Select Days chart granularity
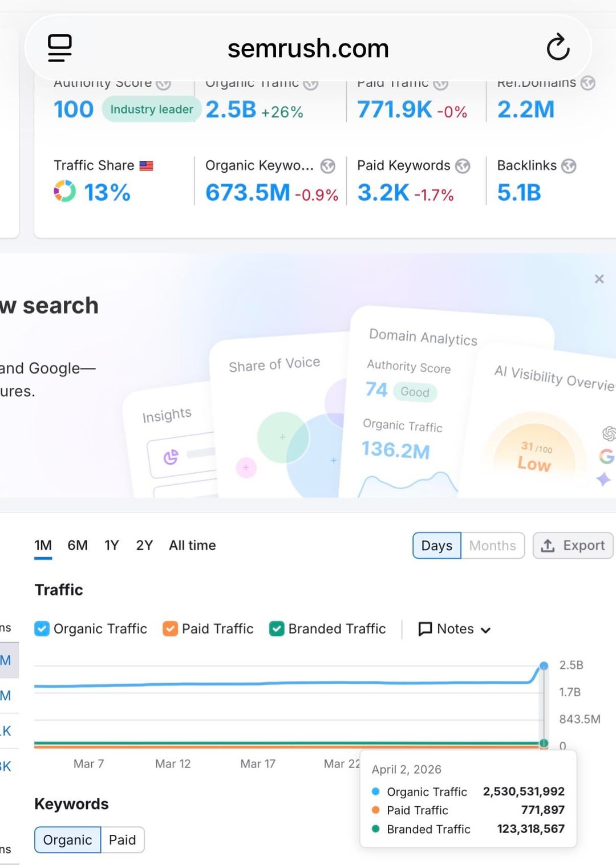616x865 pixels. click(x=436, y=546)
